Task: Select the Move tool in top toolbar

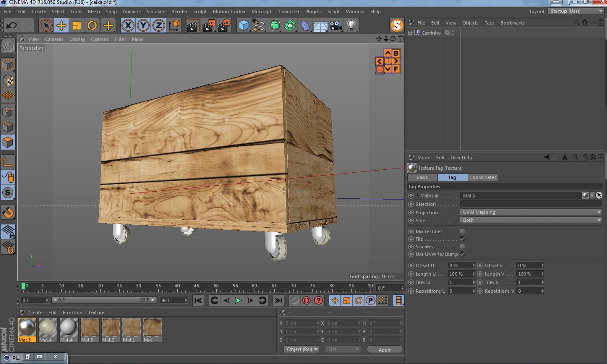Action: pyautogui.click(x=61, y=26)
